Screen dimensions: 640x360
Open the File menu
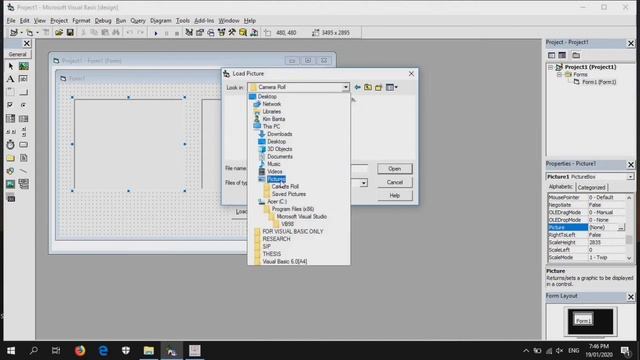[x=11, y=20]
